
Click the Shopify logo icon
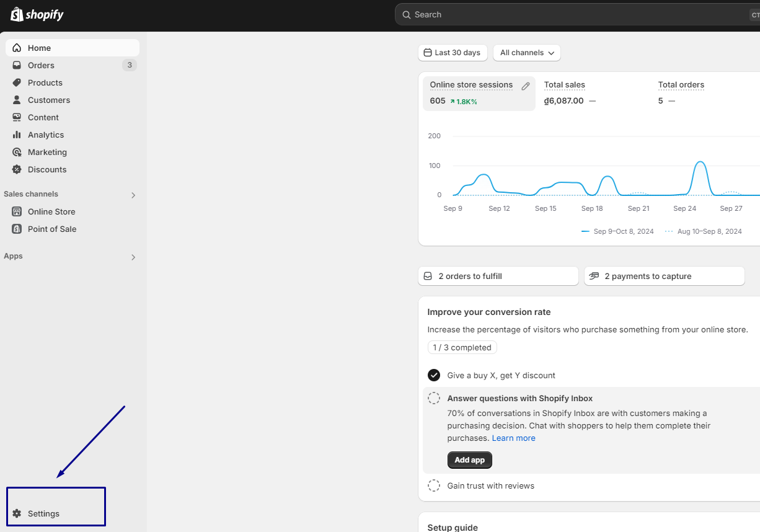click(x=17, y=14)
